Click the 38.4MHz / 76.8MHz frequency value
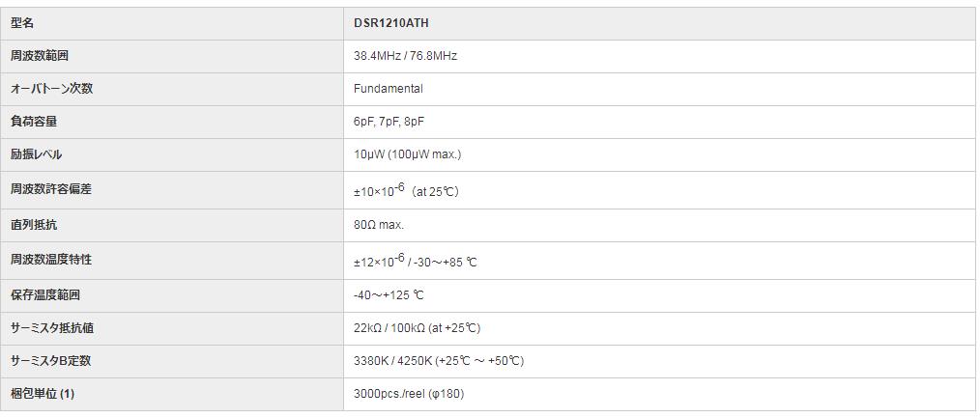Screen dimensions: 980x418 pos(405,56)
